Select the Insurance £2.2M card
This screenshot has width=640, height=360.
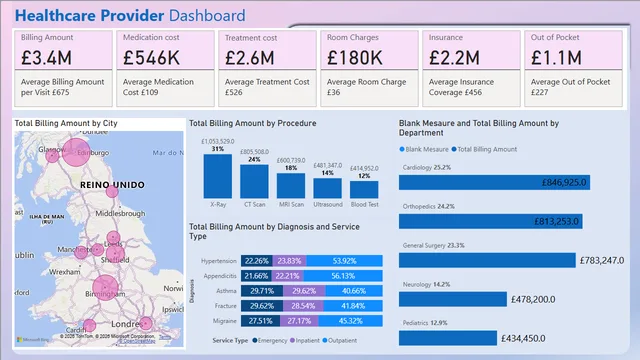(471, 50)
